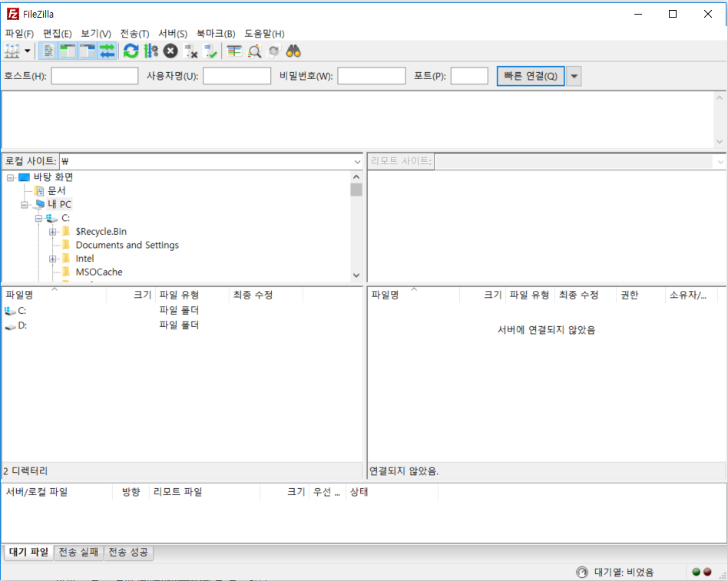Click the green activity indicator light
Image resolution: width=728 pixels, height=581 pixels.
click(x=696, y=573)
